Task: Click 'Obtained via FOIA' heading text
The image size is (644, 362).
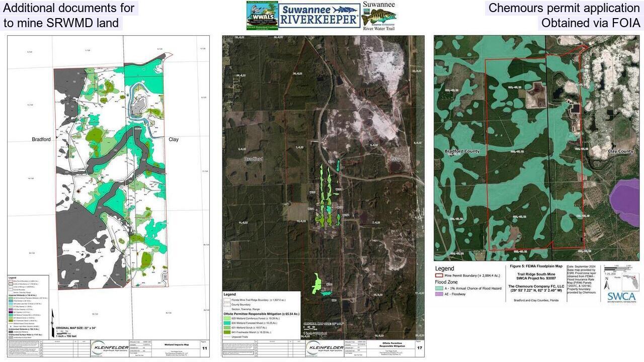Action: point(591,23)
